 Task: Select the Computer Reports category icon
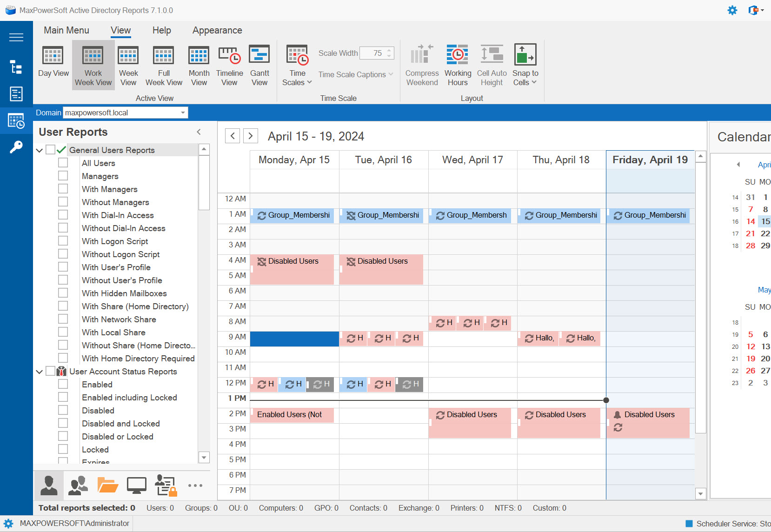[x=137, y=485]
